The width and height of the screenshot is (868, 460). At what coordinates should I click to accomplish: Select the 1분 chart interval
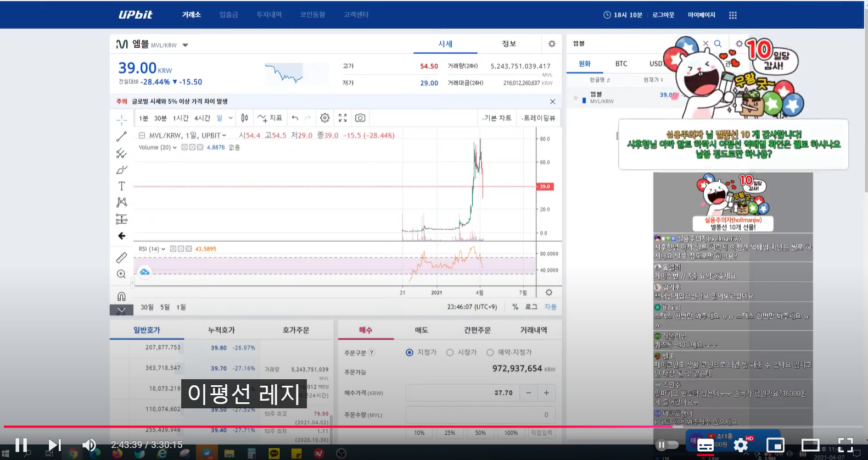(143, 118)
